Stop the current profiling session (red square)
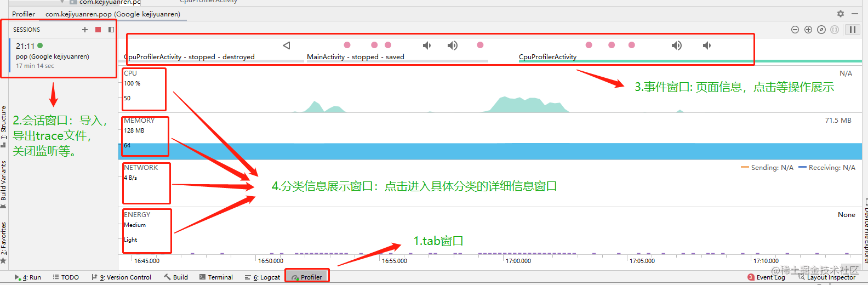This screenshot has width=868, height=285. [98, 30]
